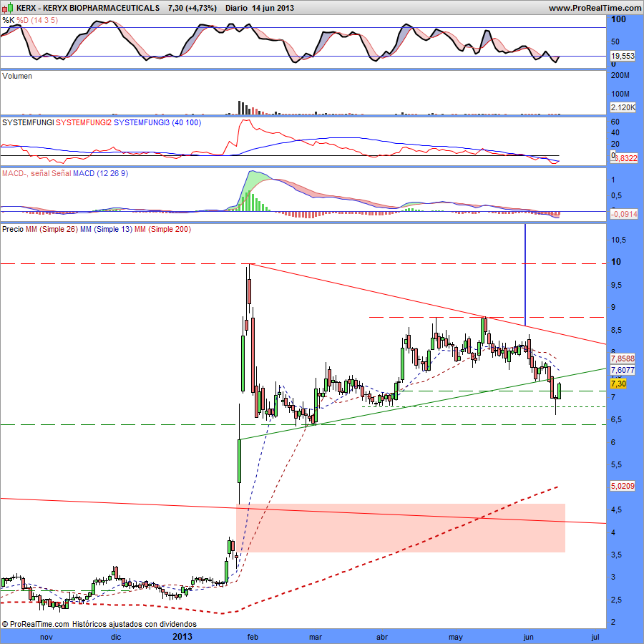Click the MM (Simple 26) label
The height and width of the screenshot is (644, 644).
(x=52, y=229)
